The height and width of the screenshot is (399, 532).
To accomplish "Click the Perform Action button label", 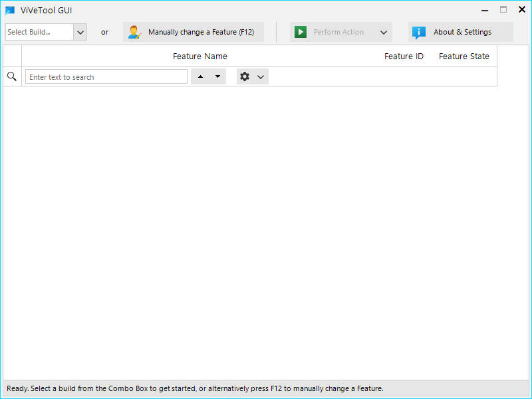I will click(338, 32).
